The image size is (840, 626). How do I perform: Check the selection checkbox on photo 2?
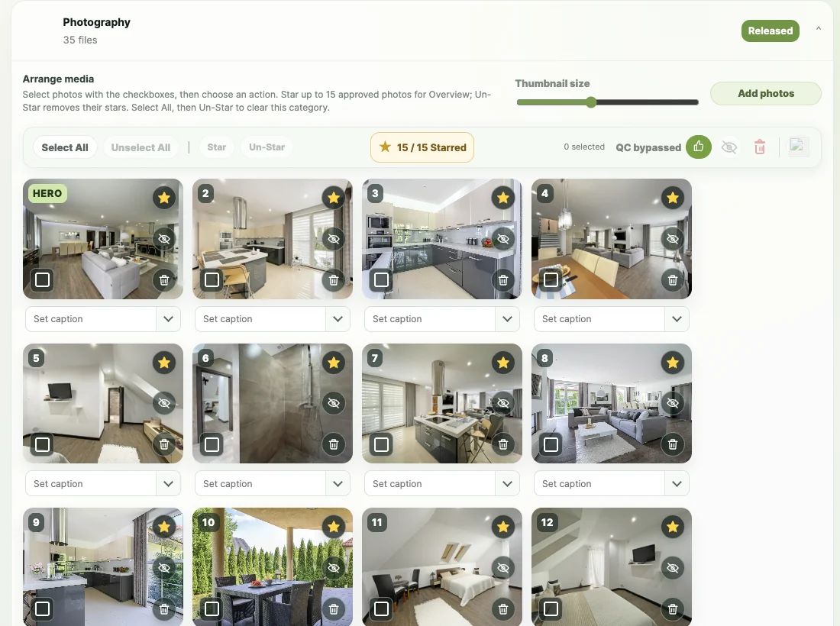click(212, 279)
